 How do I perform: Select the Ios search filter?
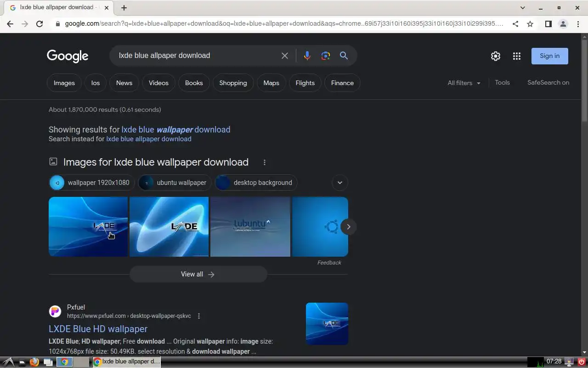point(96,83)
